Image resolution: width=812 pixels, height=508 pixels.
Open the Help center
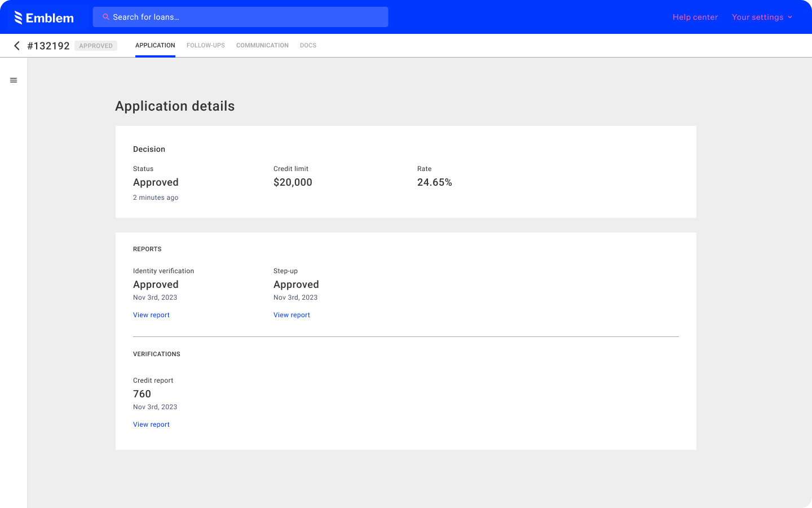(x=695, y=17)
